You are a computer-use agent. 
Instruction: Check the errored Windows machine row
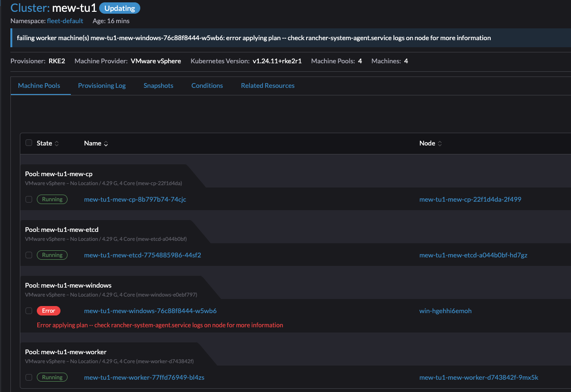coord(29,311)
